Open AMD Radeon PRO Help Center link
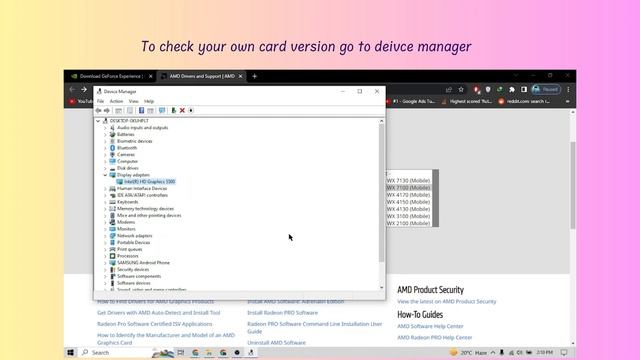640x360 pixels. pos(434,338)
